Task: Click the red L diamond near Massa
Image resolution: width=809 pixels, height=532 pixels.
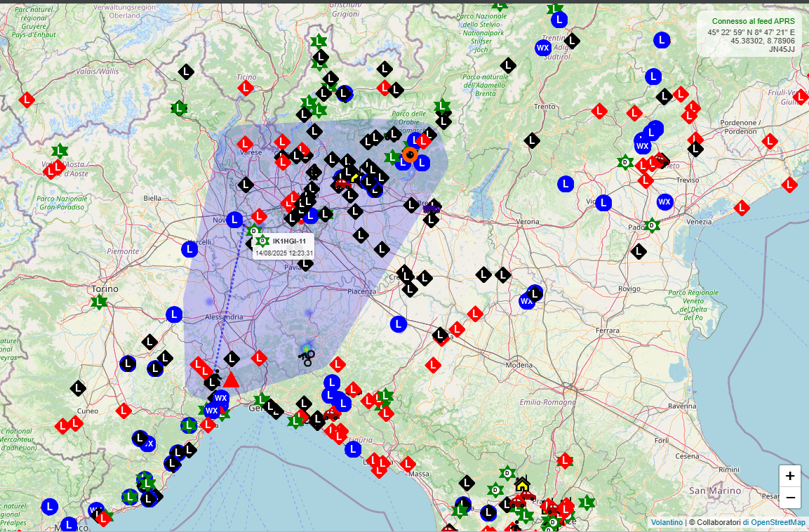Action: click(x=408, y=464)
